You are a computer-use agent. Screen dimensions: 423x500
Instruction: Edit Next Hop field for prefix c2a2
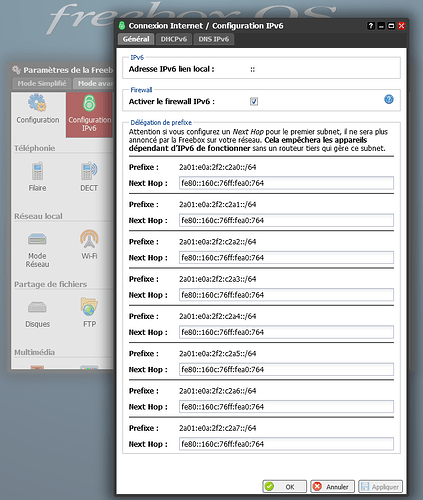coord(286,258)
